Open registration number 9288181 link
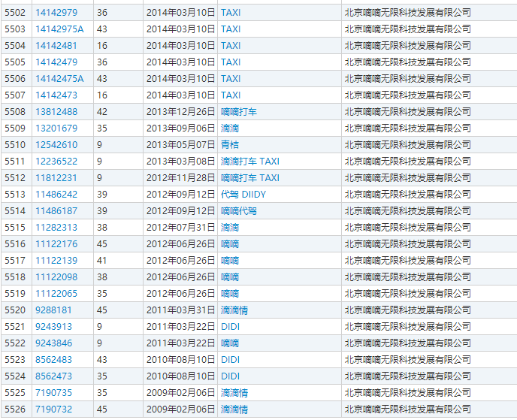The width and height of the screenshot is (517, 420). pos(54,310)
